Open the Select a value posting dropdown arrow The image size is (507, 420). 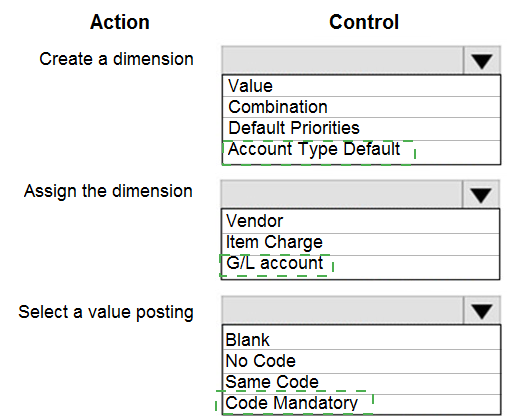pyautogui.click(x=482, y=310)
